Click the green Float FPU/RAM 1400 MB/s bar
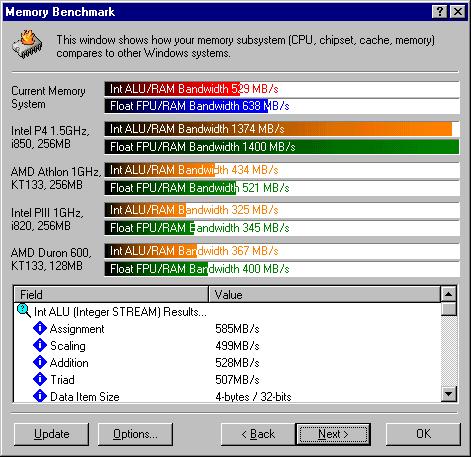 pos(282,147)
